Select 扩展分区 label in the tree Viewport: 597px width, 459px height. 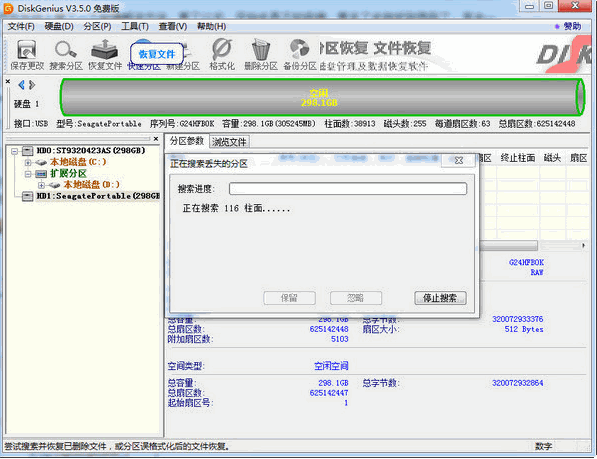tap(69, 174)
